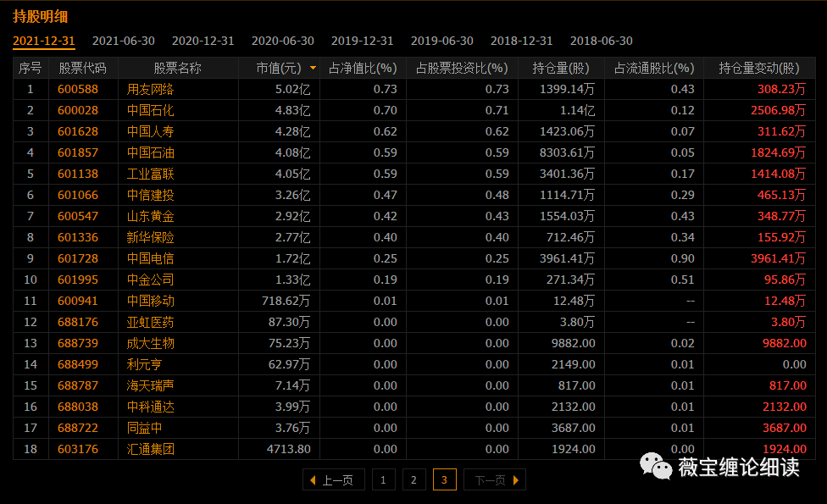Select the 2020-06-30 tab
827x504 pixels.
click(x=283, y=42)
